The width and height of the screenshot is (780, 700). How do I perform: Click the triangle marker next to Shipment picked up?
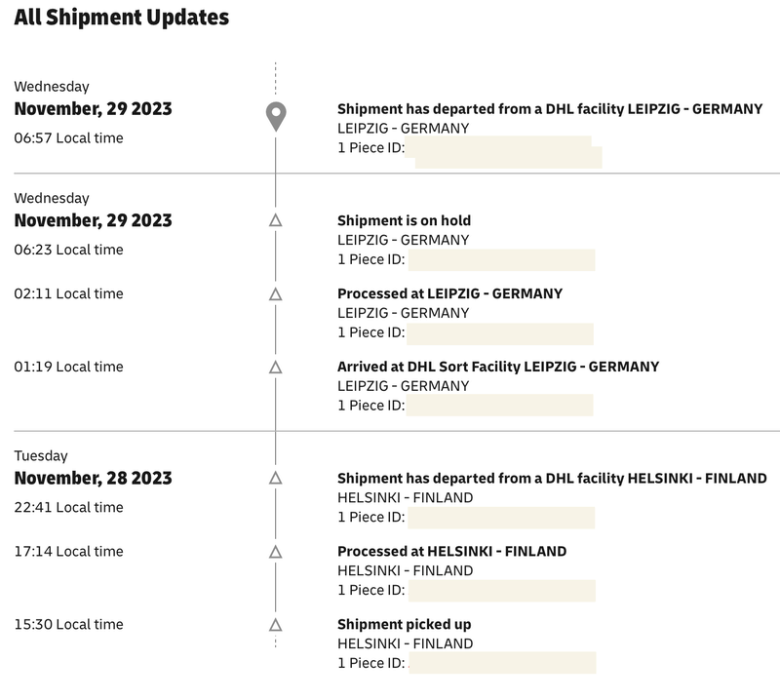coord(276,625)
